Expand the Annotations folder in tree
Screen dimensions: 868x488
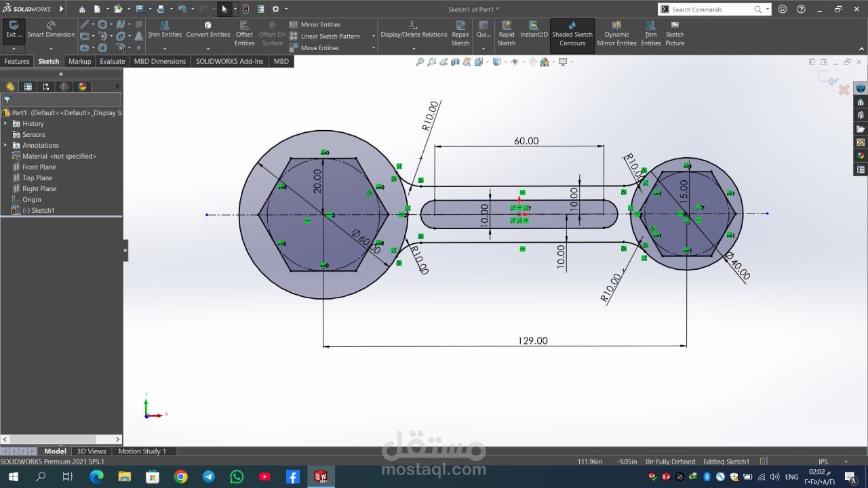[6, 145]
